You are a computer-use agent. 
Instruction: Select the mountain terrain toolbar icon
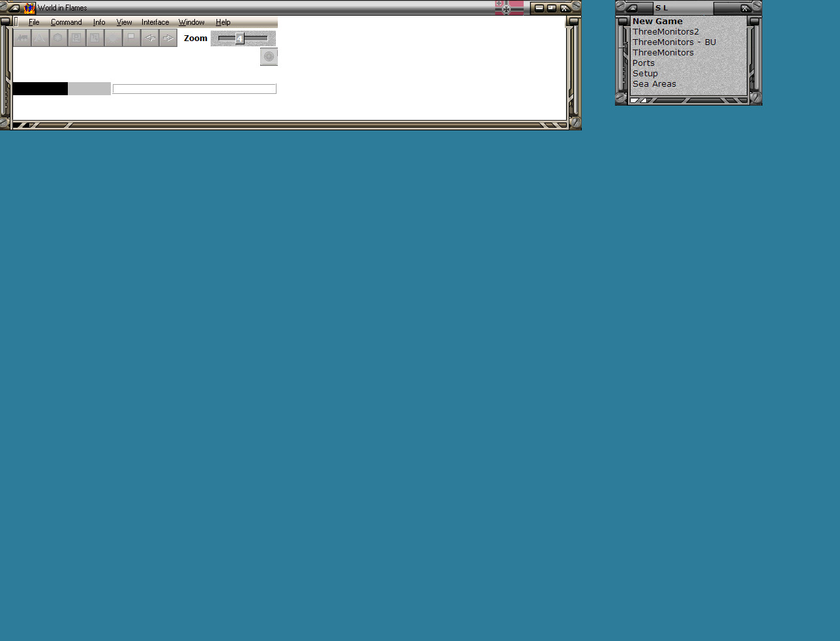click(40, 38)
